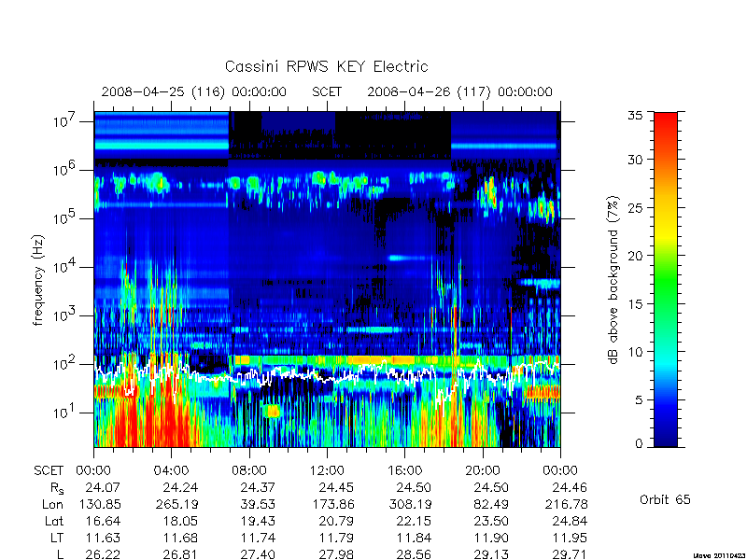Click the Lon value '216.78'

(x=567, y=504)
